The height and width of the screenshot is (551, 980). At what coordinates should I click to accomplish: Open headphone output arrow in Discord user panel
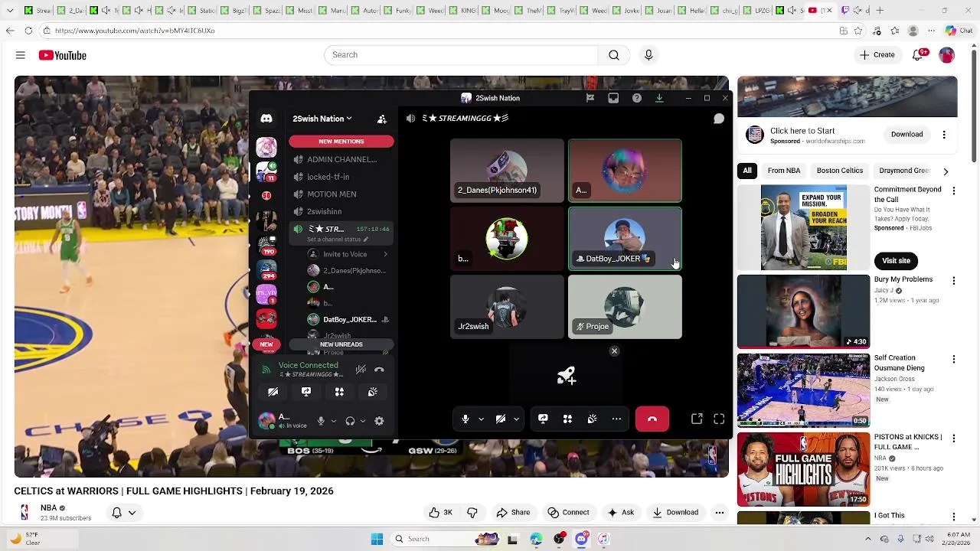coord(362,421)
